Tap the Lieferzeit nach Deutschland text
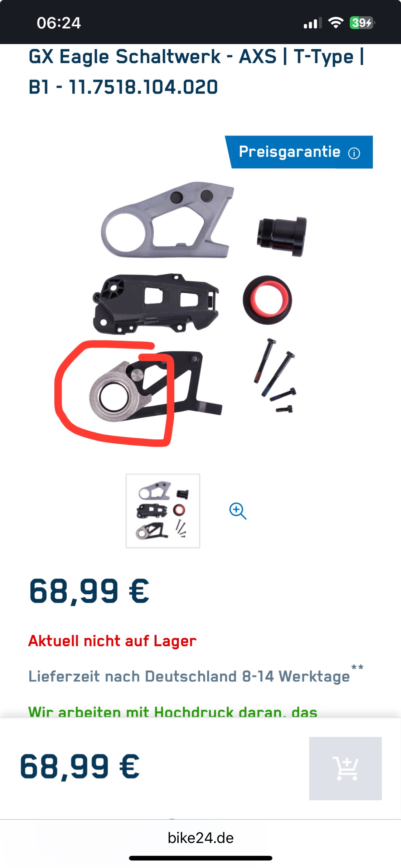The image size is (401, 868). pos(189,676)
